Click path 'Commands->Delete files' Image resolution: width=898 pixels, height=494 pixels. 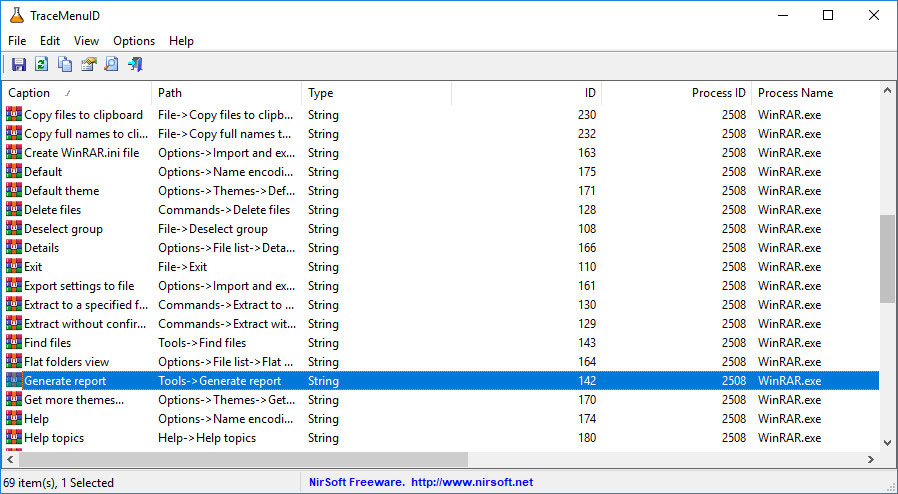(x=224, y=210)
